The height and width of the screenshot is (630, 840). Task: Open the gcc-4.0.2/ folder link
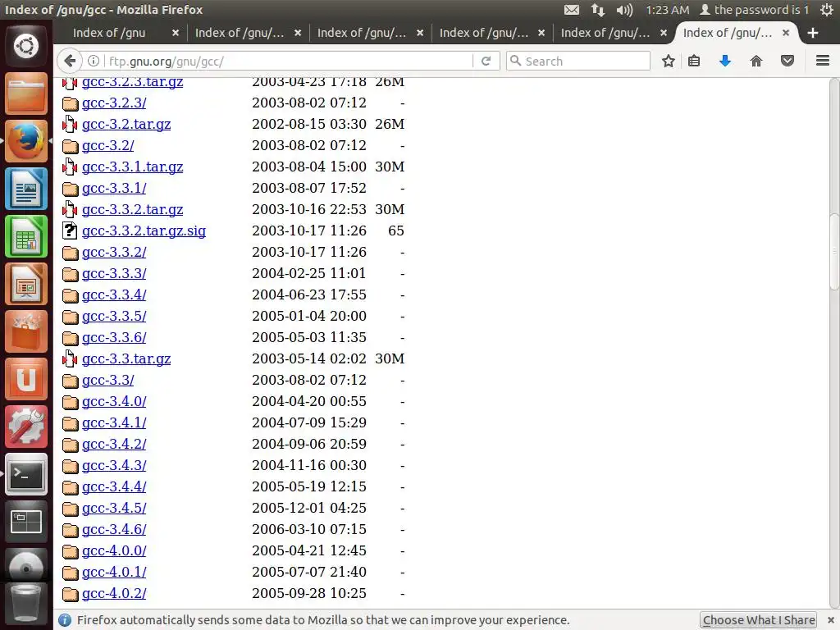(x=114, y=593)
